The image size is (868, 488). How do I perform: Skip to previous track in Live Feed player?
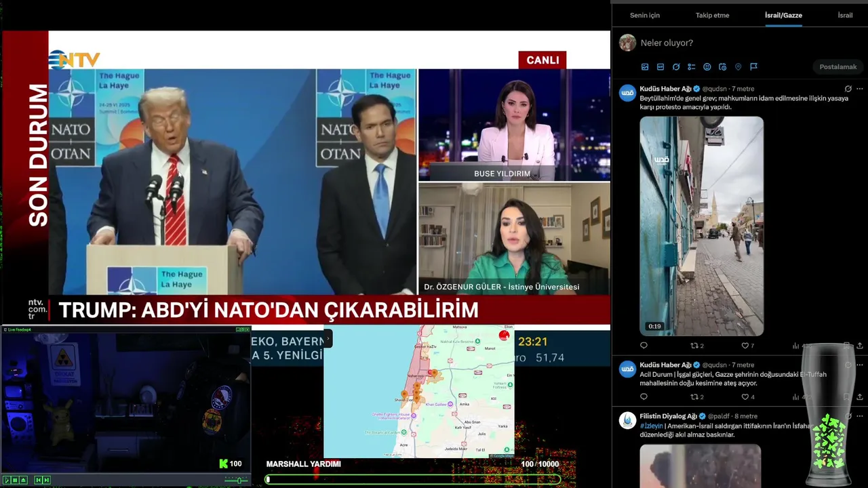38,480
